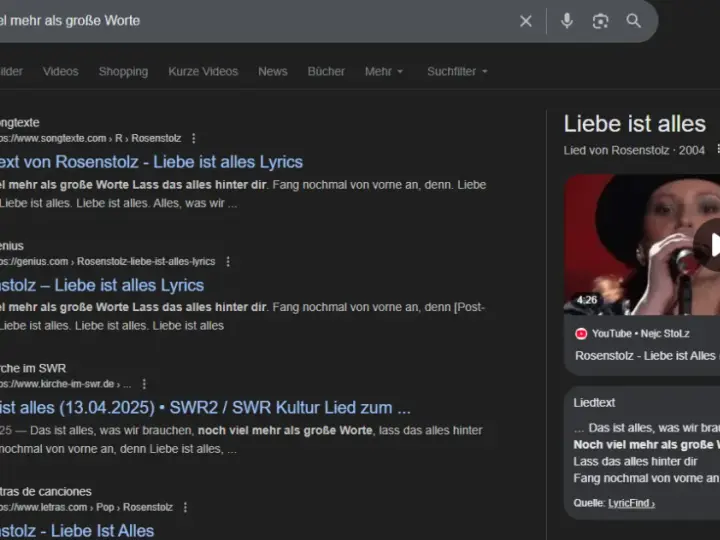
Task: Open the letras Liebe Ist Alles result
Action: [77, 530]
